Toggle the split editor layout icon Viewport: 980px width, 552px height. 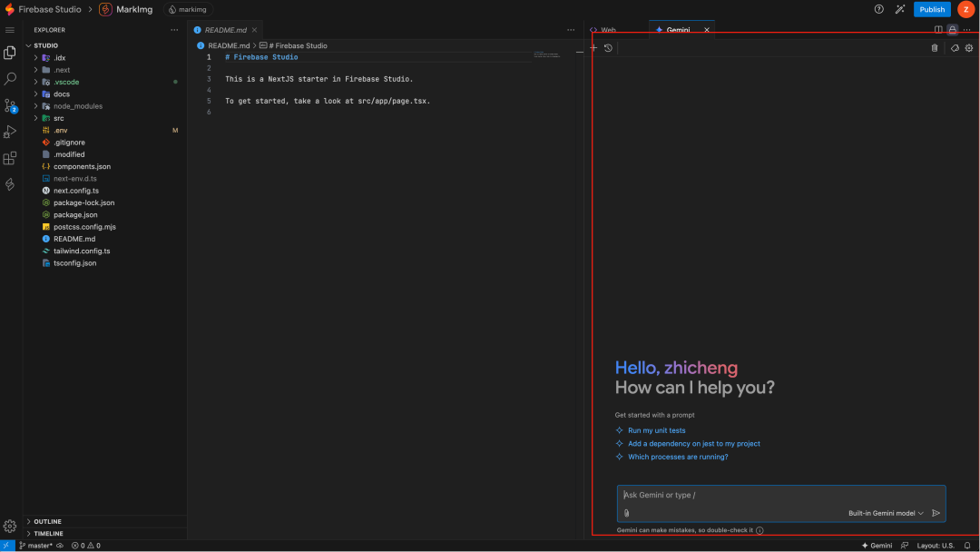click(938, 29)
